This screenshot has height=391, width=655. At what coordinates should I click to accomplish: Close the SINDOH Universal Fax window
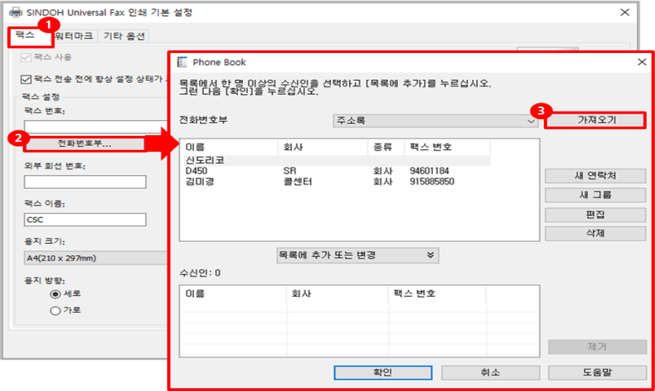(625, 13)
